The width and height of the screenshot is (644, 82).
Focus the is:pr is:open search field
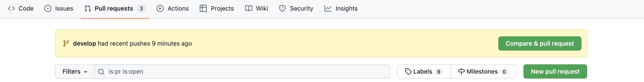click(x=242, y=71)
